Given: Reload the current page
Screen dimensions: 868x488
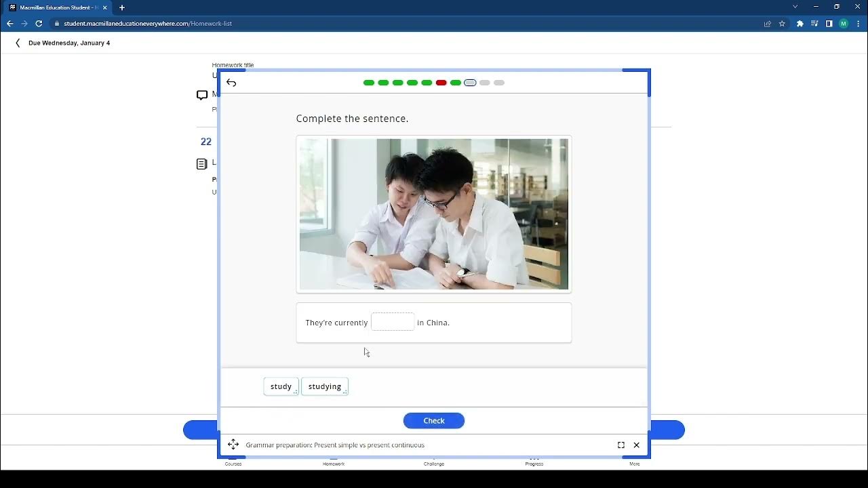Looking at the screenshot, I should (39, 24).
